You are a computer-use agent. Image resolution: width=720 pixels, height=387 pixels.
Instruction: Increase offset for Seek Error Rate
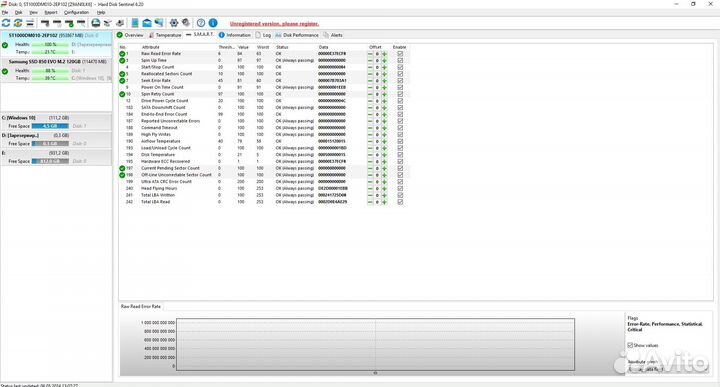[384, 81]
